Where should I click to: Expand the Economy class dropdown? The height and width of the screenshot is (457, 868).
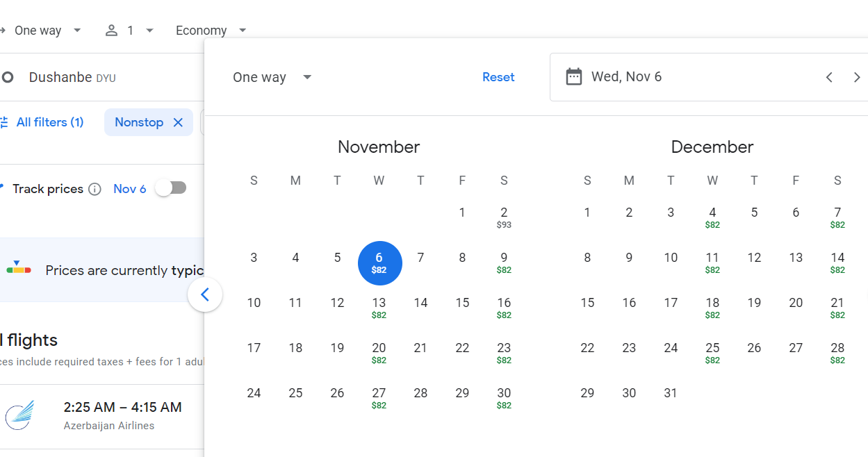pyautogui.click(x=211, y=31)
